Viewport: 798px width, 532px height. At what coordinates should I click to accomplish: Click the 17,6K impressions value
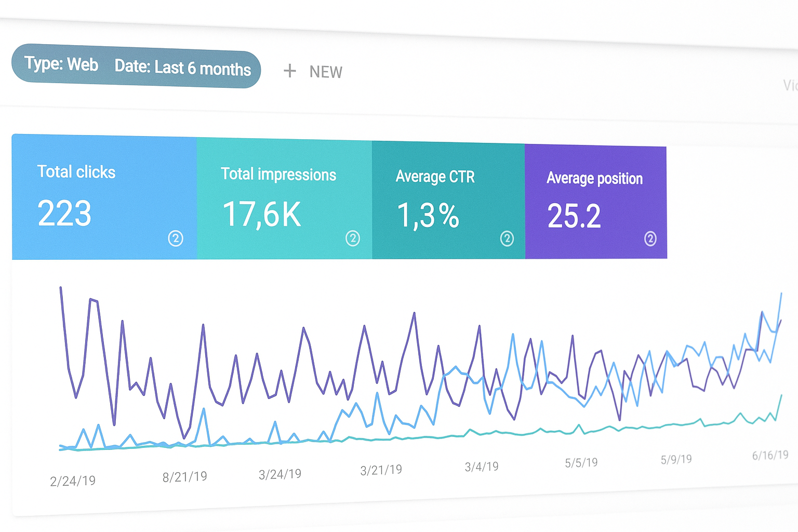click(262, 215)
